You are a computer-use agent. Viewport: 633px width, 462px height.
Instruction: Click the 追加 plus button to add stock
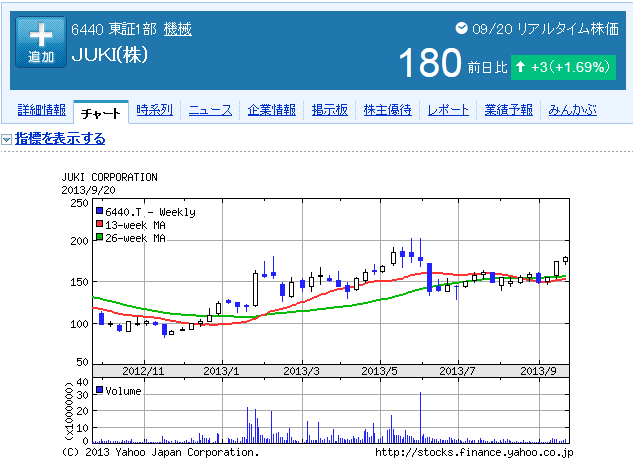pos(41,42)
